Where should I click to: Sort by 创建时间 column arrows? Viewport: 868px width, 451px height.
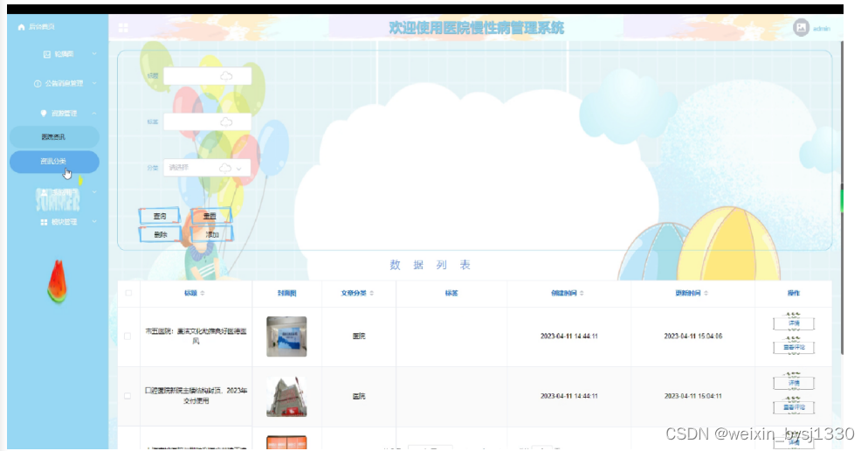[x=582, y=293]
